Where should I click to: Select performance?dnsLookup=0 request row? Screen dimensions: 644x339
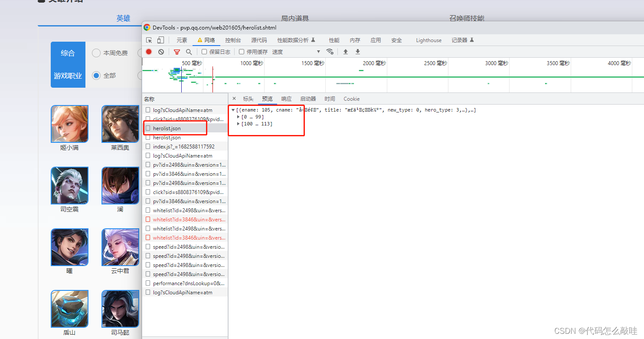pos(185,283)
